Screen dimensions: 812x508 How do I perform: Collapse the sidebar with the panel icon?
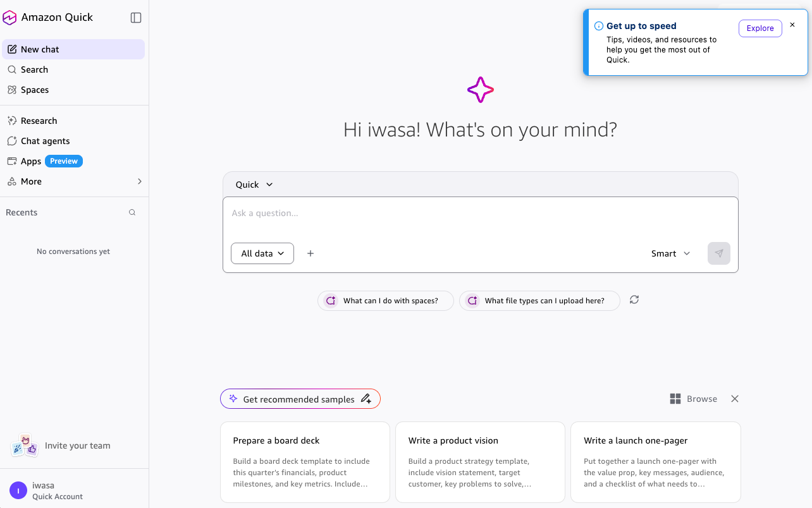[x=136, y=18]
